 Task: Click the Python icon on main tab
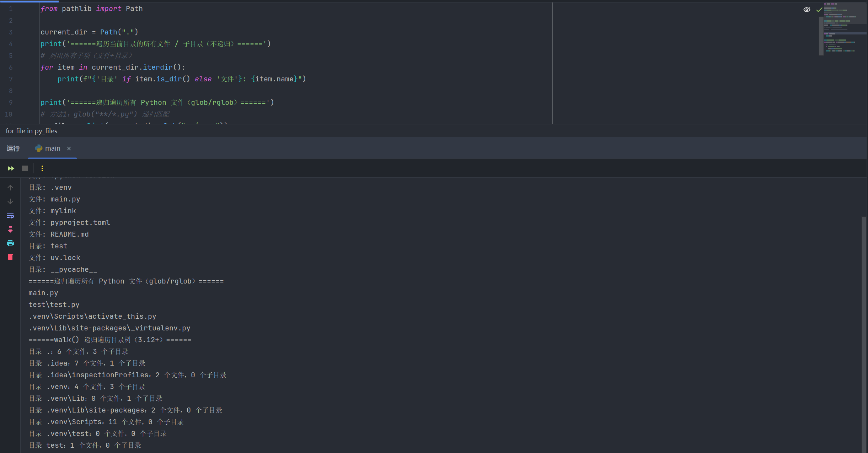pos(39,149)
